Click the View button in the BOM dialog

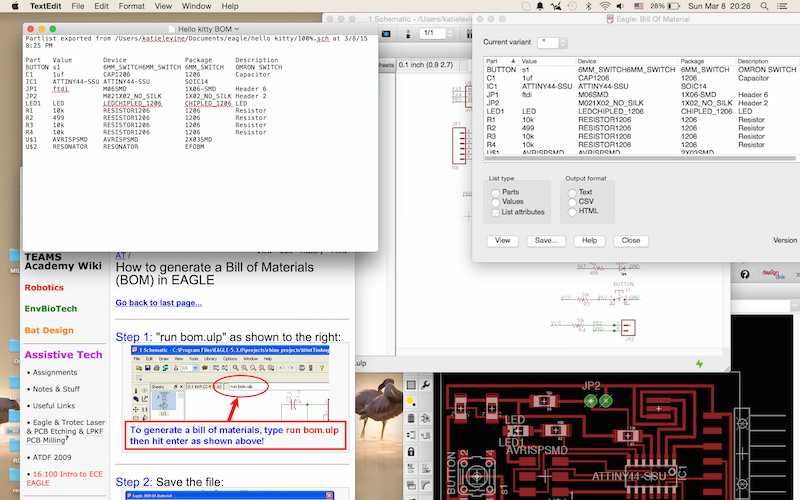click(502, 240)
